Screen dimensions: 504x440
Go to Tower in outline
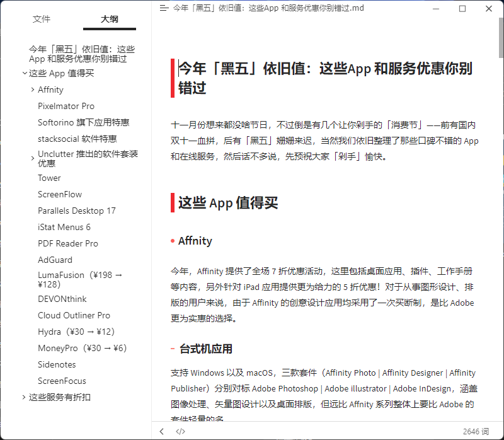[49, 178]
